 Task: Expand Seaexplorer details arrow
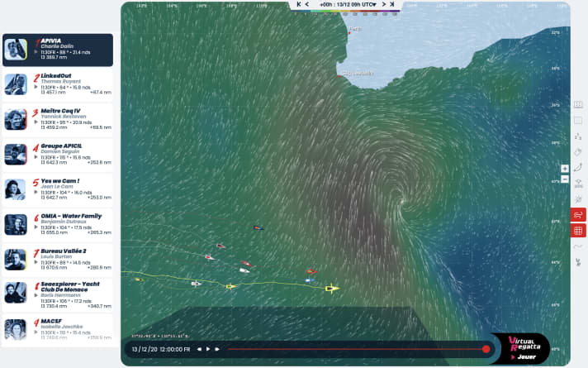coord(36,295)
